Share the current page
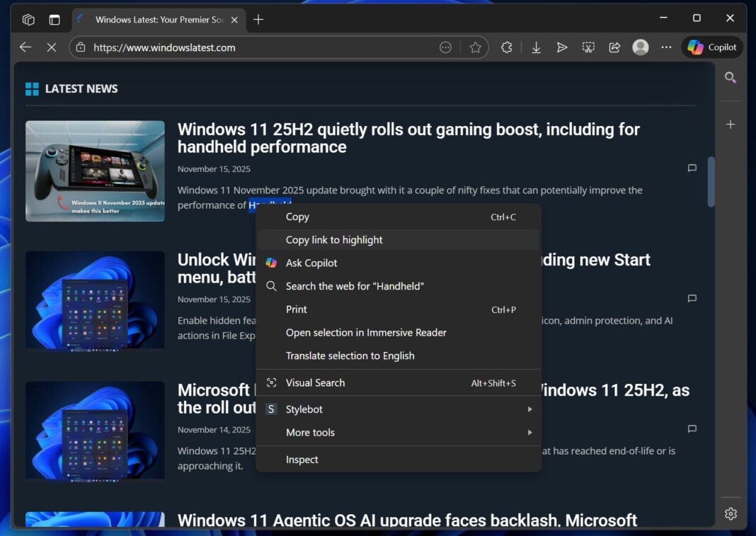 614,47
